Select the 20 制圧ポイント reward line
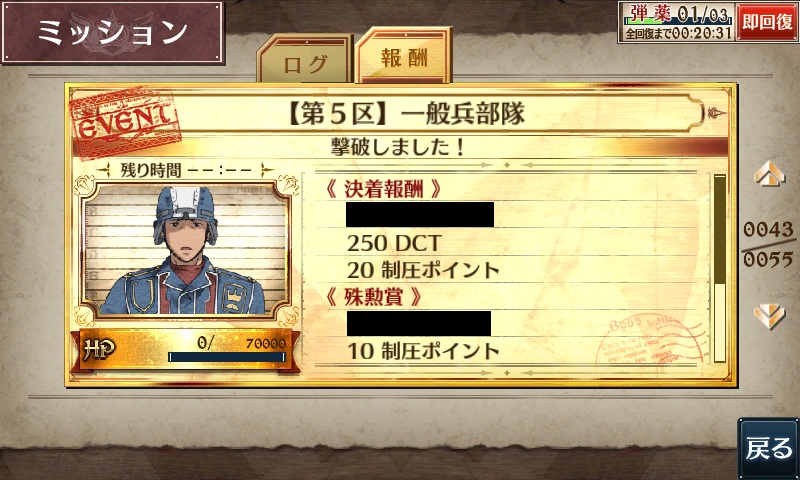800x480 pixels. (x=423, y=270)
